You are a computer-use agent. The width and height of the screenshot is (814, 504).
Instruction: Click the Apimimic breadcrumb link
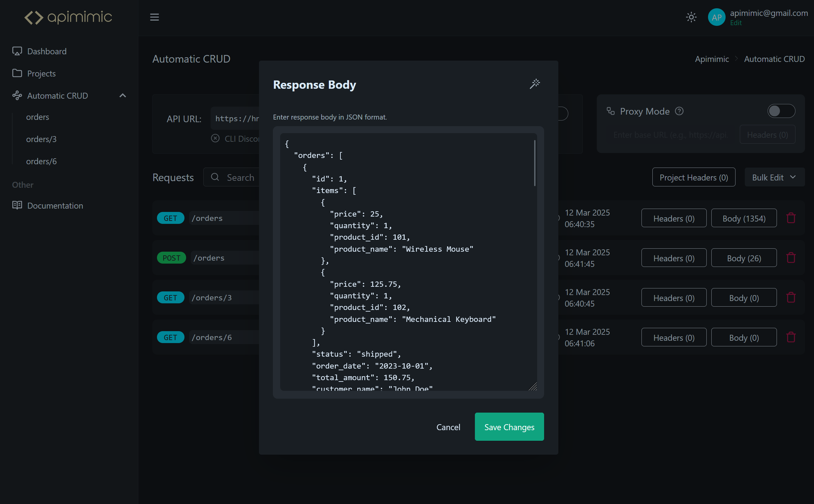click(x=712, y=59)
